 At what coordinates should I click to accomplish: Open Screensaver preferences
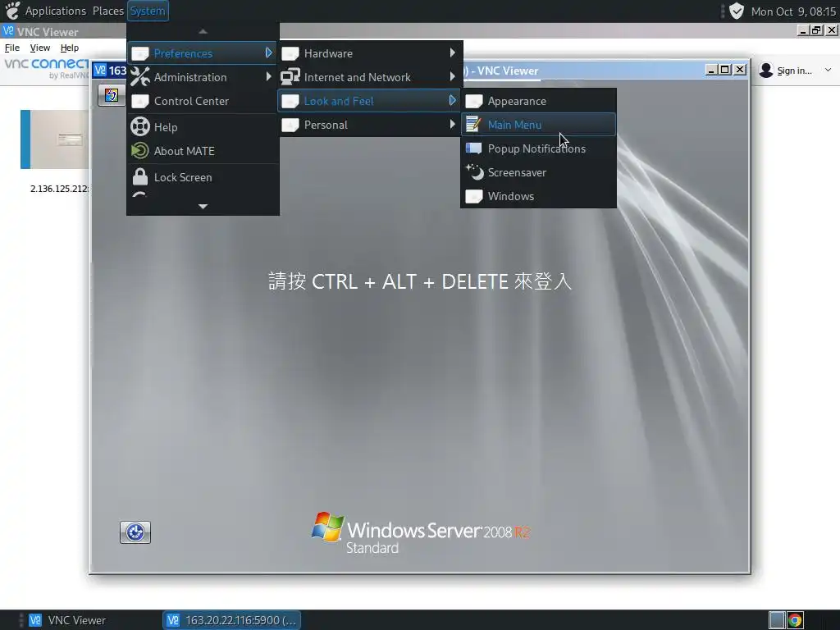538,172
